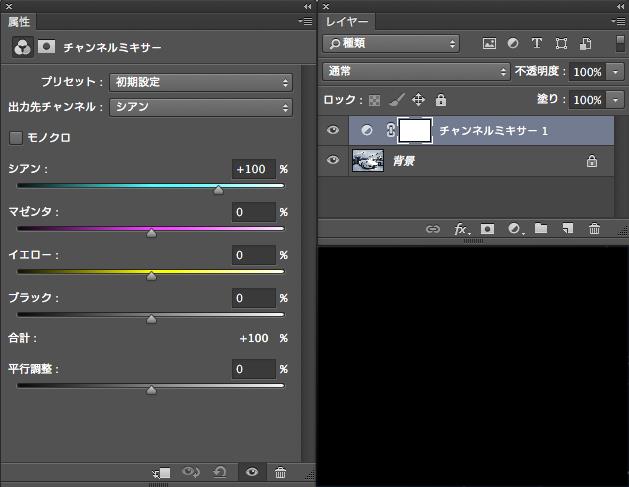Toggle adjustment visibility eye in Properties footer
This screenshot has width=629, height=487.
tap(252, 472)
